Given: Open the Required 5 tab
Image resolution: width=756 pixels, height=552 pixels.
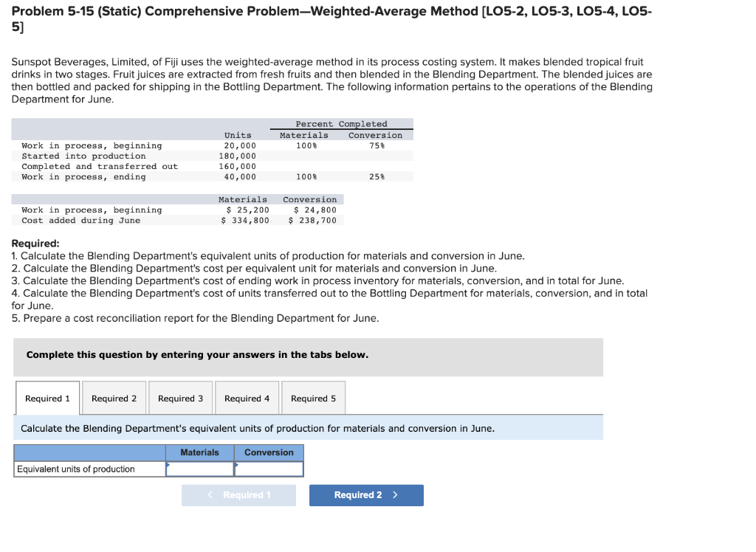Looking at the screenshot, I should coord(313,398).
